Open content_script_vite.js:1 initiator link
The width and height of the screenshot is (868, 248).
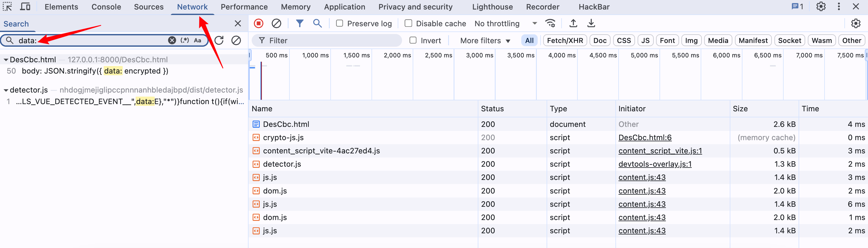point(660,151)
